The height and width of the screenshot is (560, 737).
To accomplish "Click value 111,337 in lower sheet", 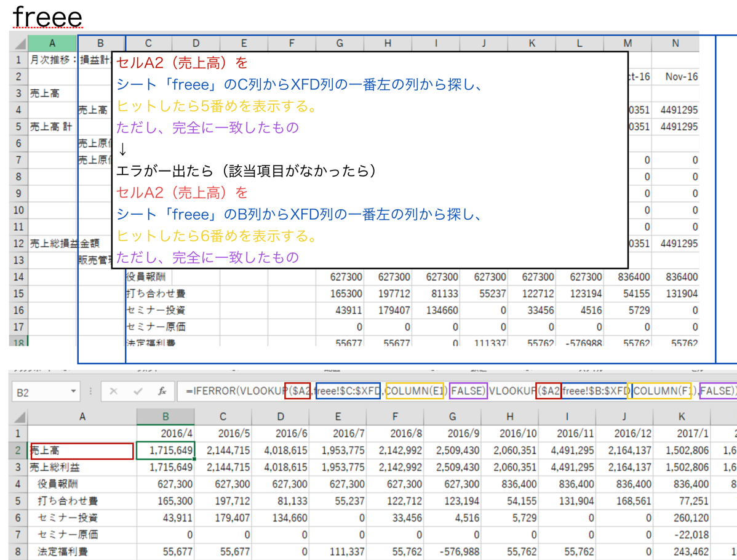I will coord(338,551).
